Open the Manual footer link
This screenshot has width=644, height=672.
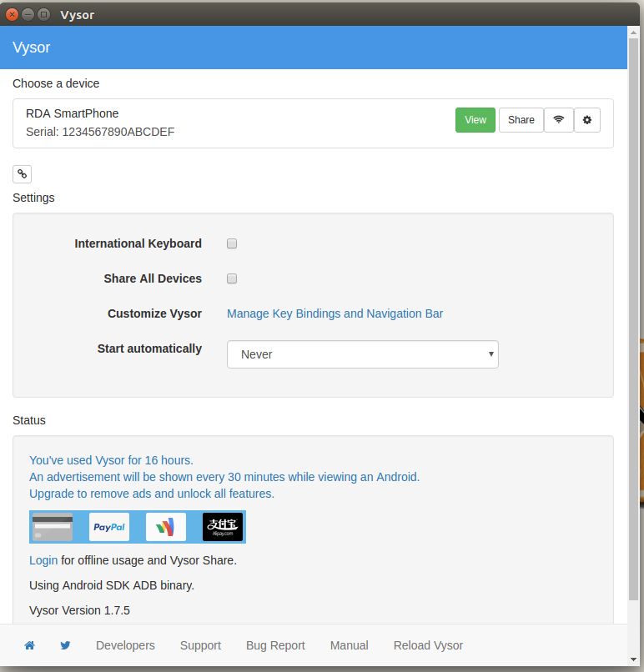[x=350, y=645]
